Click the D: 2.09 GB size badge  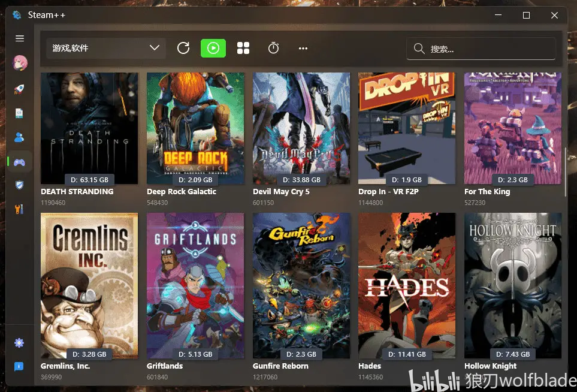[195, 180]
